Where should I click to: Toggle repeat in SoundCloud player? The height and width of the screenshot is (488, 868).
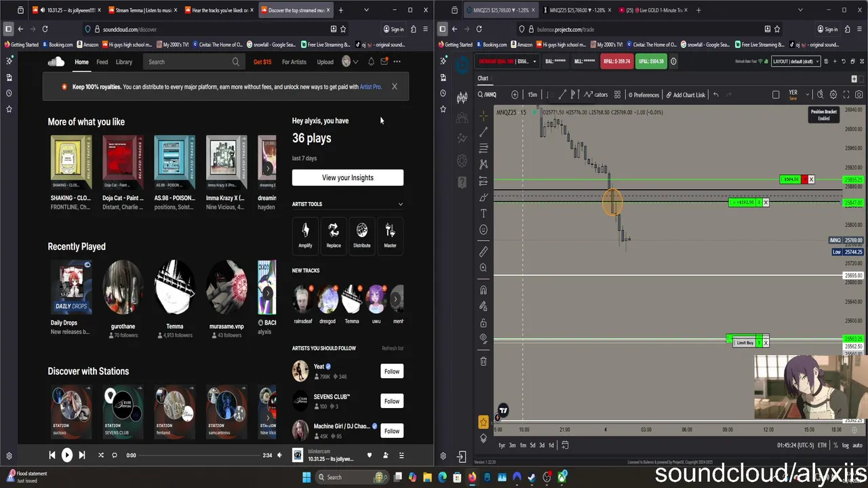115,455
